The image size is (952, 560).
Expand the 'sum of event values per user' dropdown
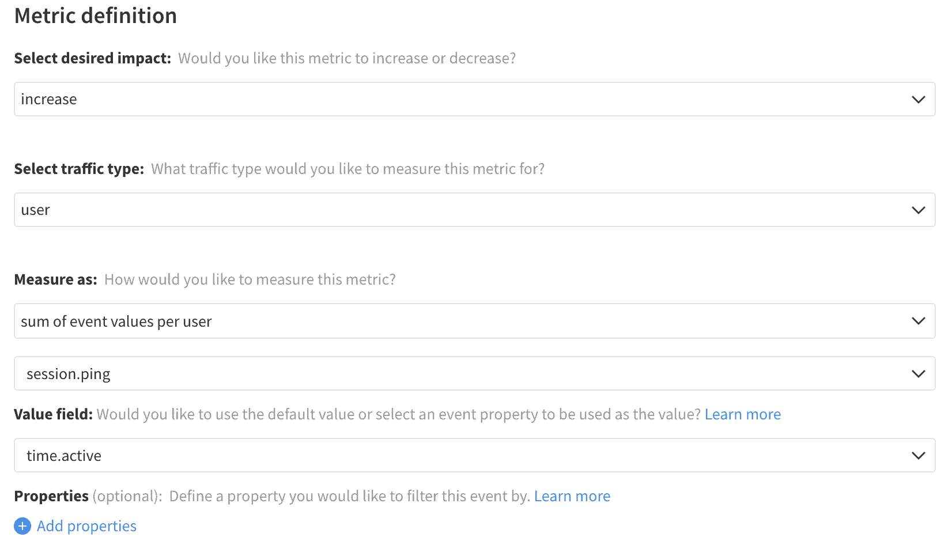click(x=474, y=321)
